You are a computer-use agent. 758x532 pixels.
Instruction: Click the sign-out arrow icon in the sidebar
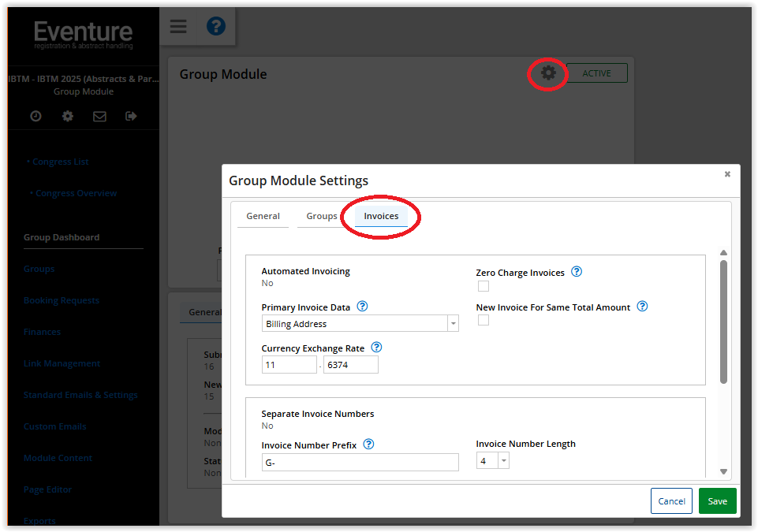(x=131, y=116)
